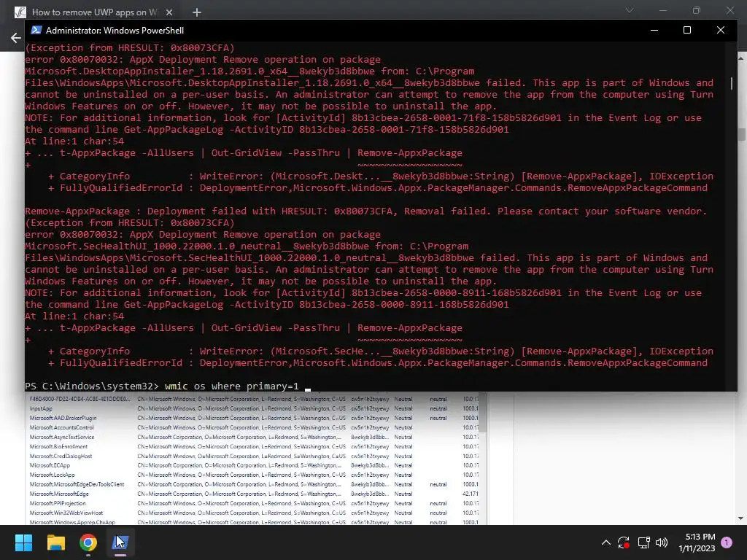
Task: Show hidden system tray icons
Action: click(x=606, y=542)
